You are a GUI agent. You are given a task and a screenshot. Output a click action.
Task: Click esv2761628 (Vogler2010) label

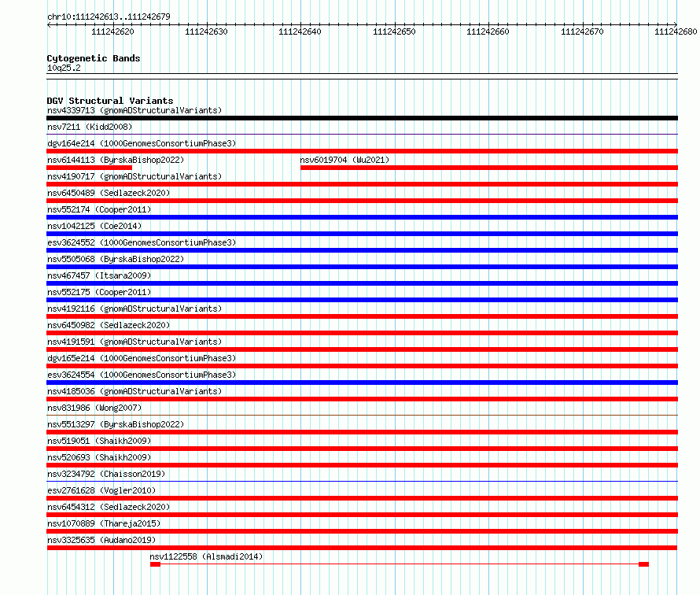(101, 490)
